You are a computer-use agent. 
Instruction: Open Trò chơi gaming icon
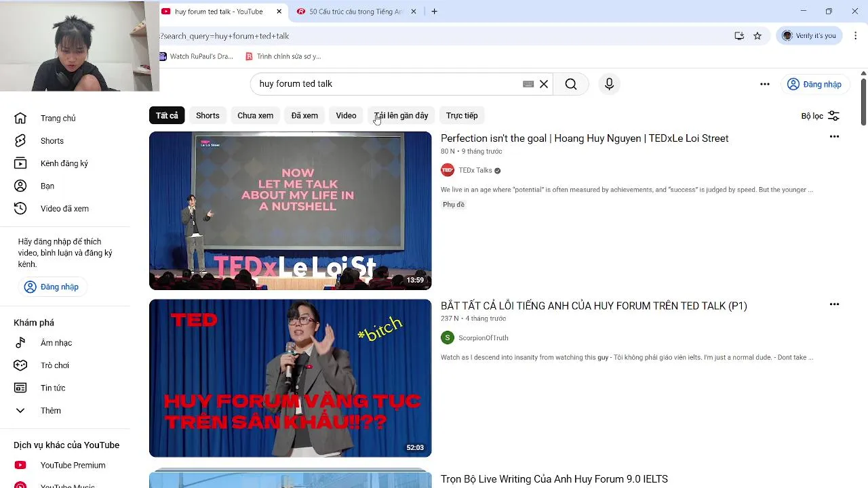tap(20, 365)
